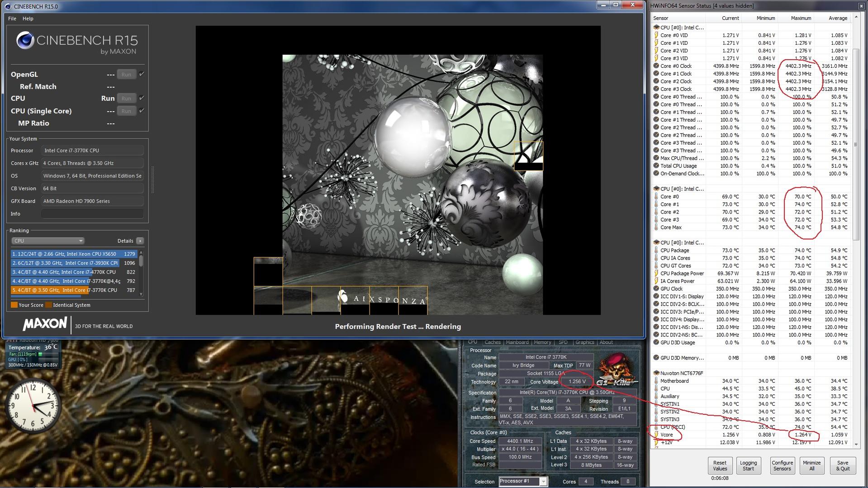Viewport: 868px width, 488px height.
Task: Click the Reset Values button
Action: coord(720,466)
